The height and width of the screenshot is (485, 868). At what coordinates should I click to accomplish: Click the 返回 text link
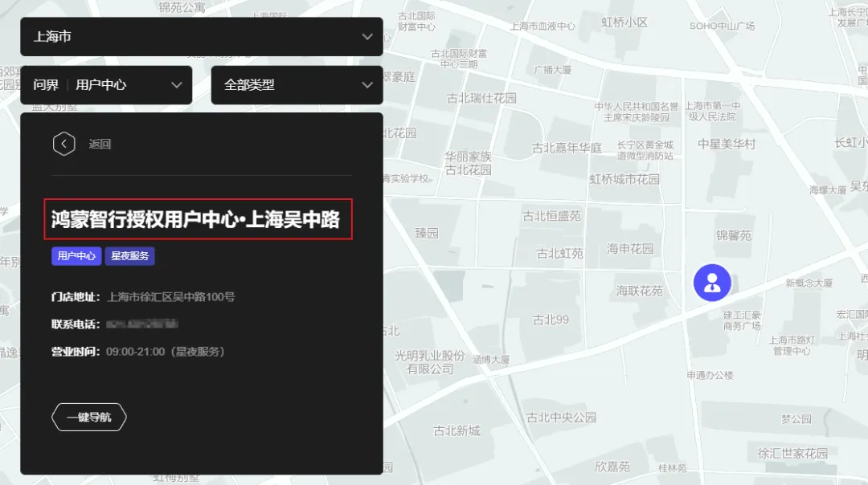(x=100, y=144)
